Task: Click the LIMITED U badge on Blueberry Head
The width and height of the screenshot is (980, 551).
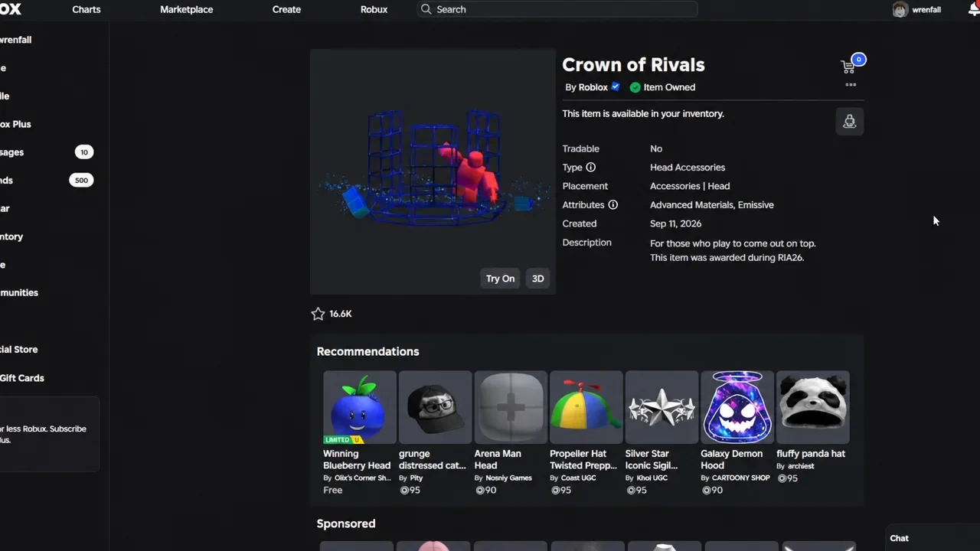Action: (342, 440)
